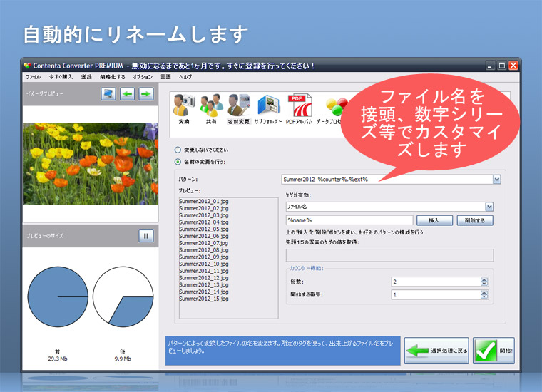
Task: Open the PDFアルバム step icon
Action: click(299, 108)
